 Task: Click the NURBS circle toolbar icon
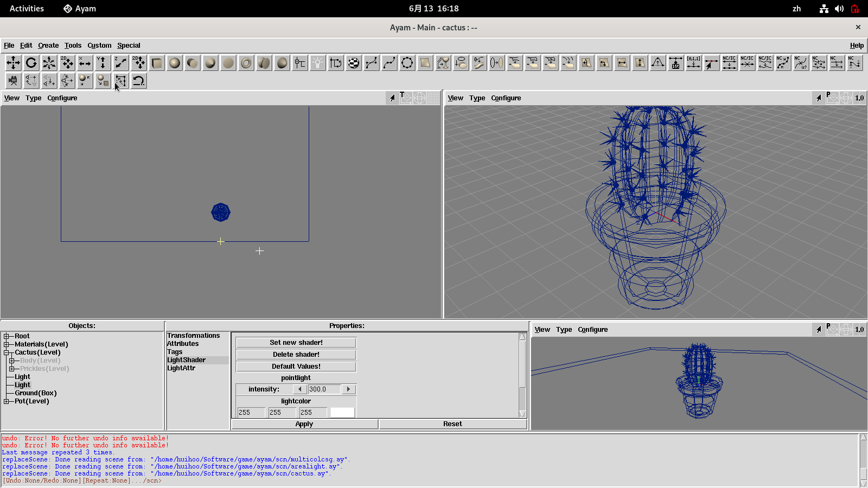point(407,63)
